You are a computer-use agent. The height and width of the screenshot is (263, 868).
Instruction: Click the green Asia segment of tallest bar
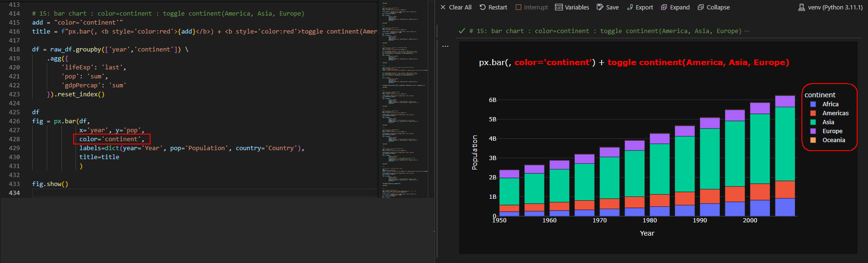785,144
